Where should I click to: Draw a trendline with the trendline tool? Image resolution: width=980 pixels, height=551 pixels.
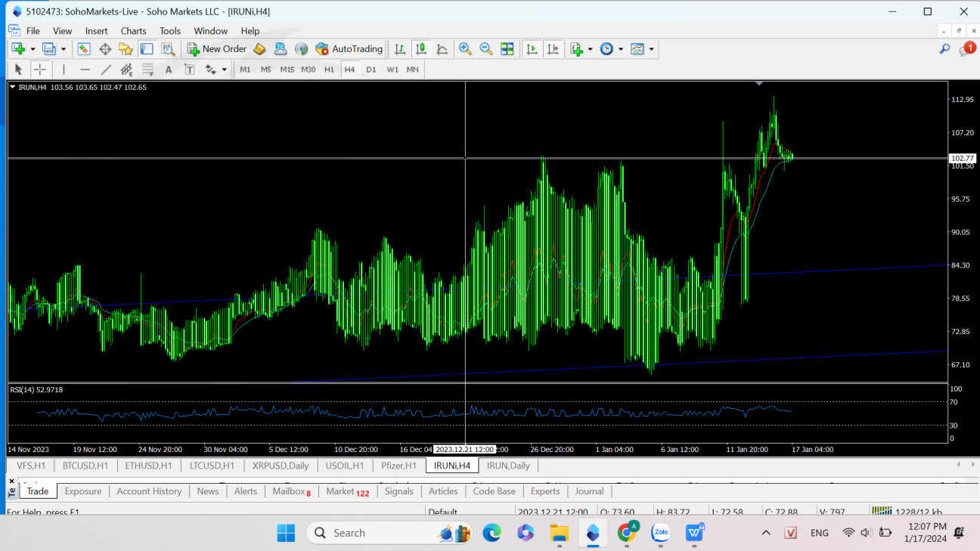point(106,70)
